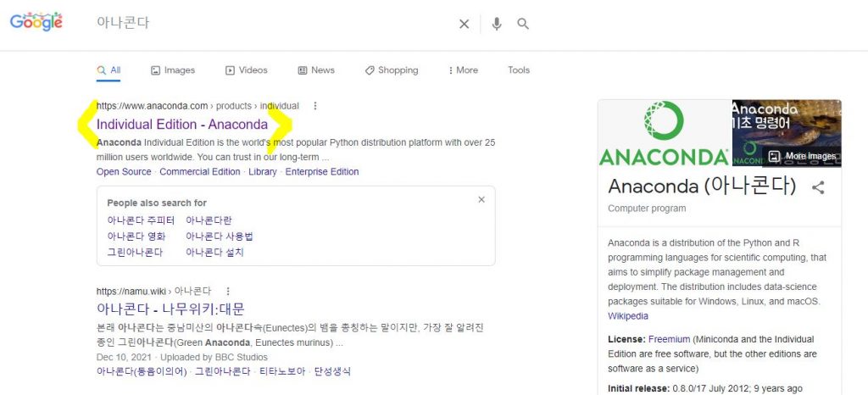Image resolution: width=868 pixels, height=395 pixels.
Task: Click the Anaconda logo thumbnail image
Action: pyautogui.click(x=664, y=133)
